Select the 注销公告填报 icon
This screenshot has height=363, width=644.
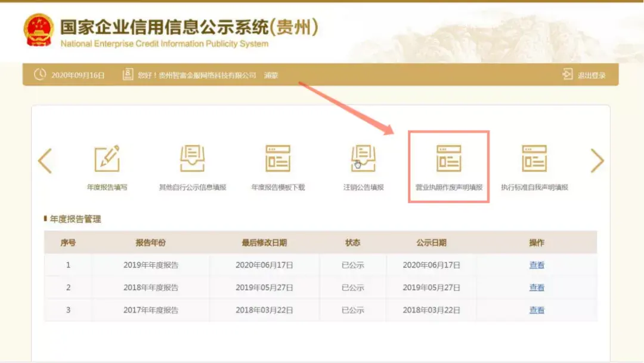point(363,159)
